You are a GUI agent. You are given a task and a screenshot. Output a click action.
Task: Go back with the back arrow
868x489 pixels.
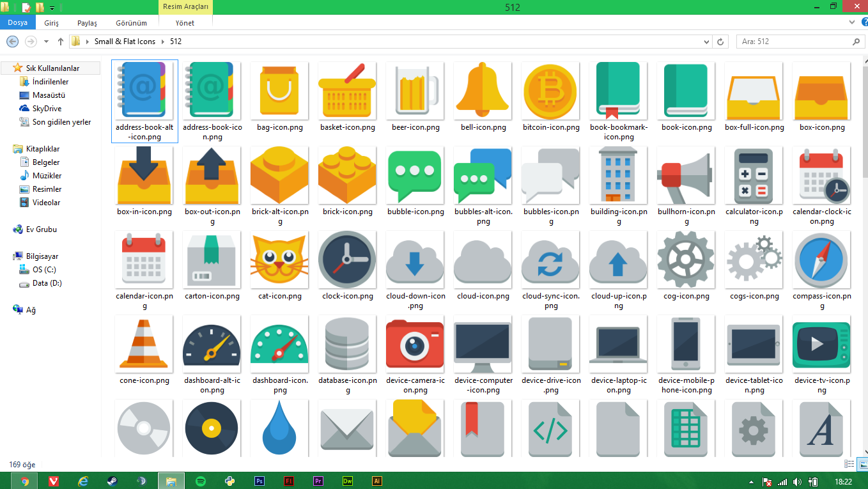coord(12,42)
